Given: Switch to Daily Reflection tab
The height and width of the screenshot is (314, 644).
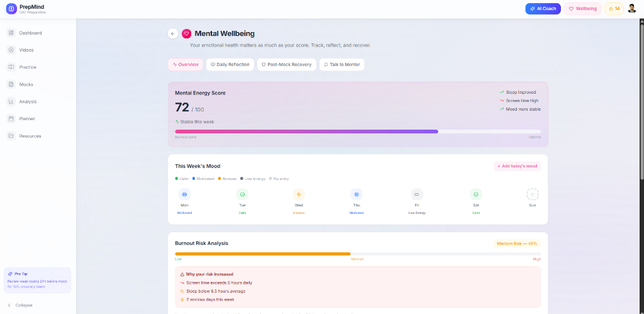Looking at the screenshot, I should pyautogui.click(x=230, y=65).
